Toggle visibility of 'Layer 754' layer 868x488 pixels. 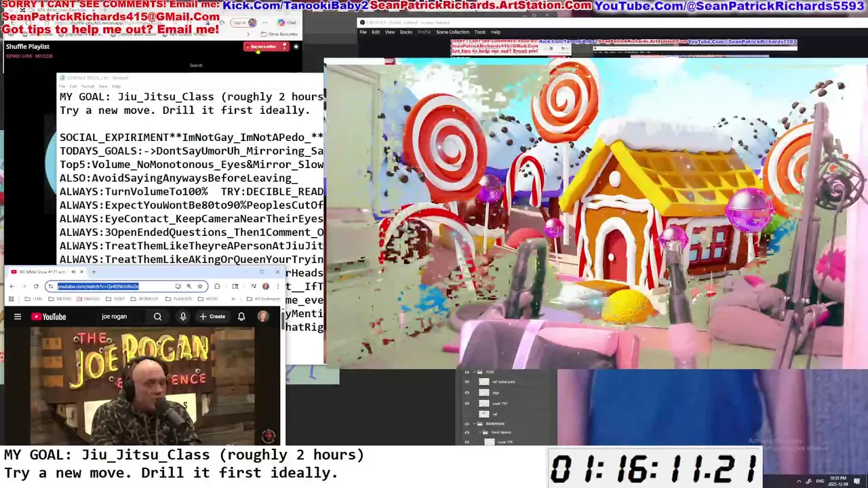467,403
